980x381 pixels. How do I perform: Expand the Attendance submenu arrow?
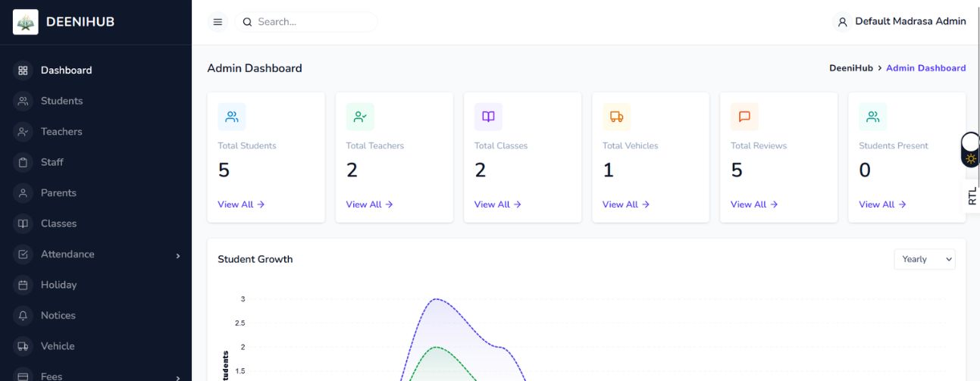pos(178,255)
